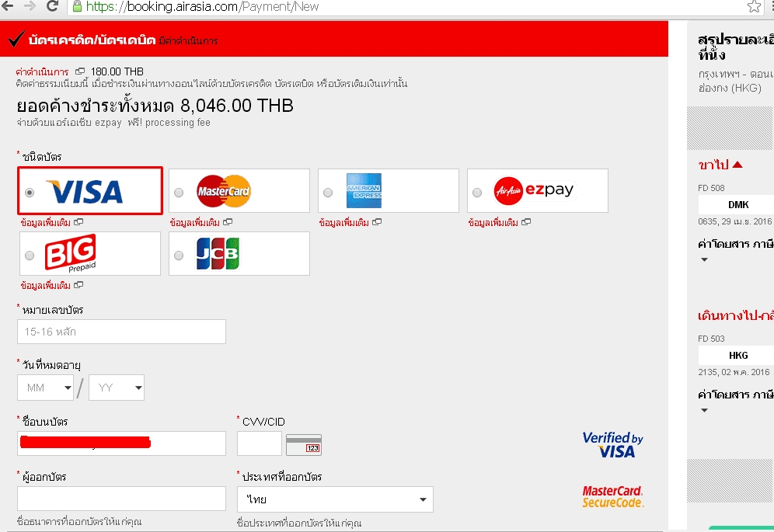
Task: Click the FD 503 flight number
Action: click(x=711, y=339)
